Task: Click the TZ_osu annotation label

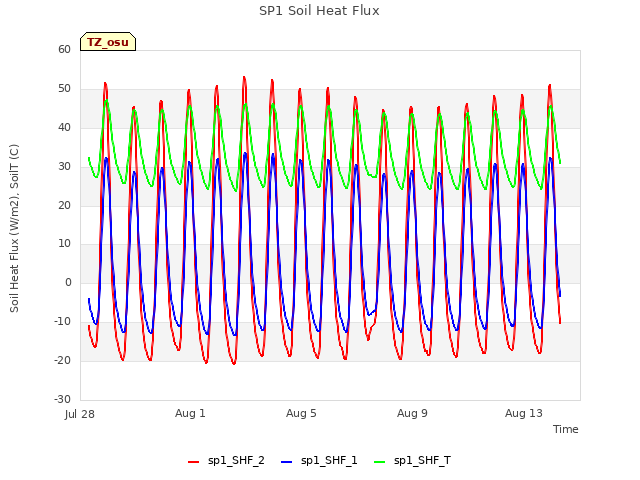Action: pyautogui.click(x=108, y=42)
